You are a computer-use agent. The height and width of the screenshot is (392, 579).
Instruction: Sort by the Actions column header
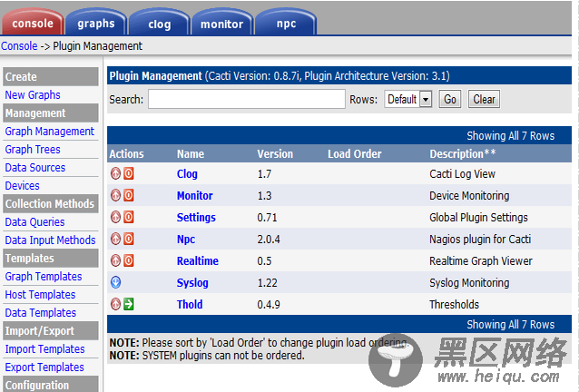pyautogui.click(x=127, y=154)
